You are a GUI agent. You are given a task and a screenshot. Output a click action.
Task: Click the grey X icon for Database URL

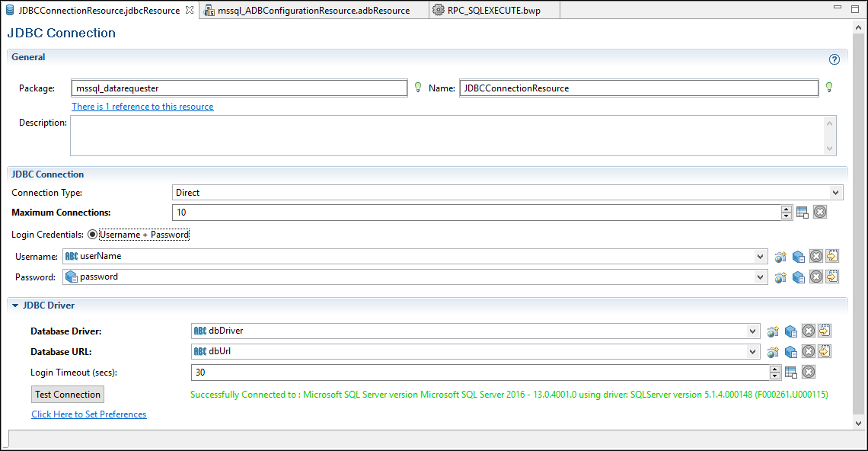[x=808, y=351]
